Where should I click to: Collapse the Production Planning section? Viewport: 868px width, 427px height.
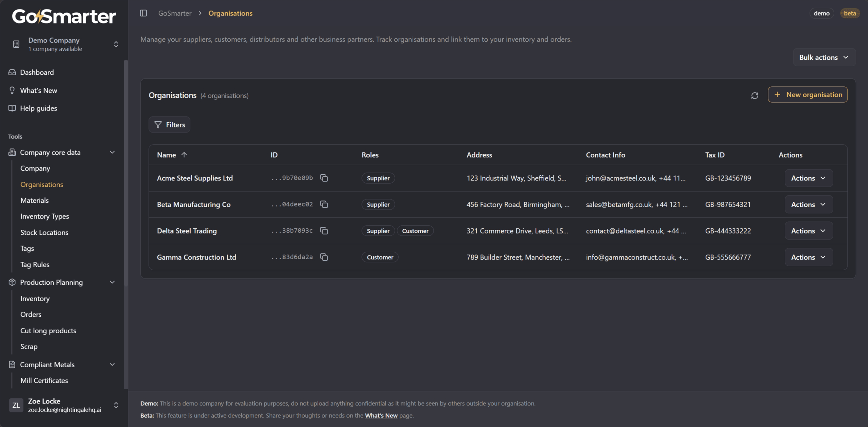click(112, 282)
